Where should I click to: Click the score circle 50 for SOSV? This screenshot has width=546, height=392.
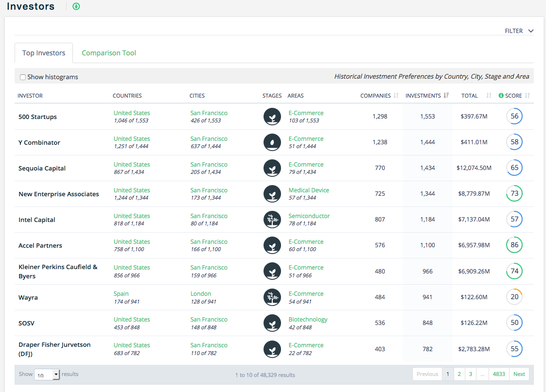(x=514, y=323)
